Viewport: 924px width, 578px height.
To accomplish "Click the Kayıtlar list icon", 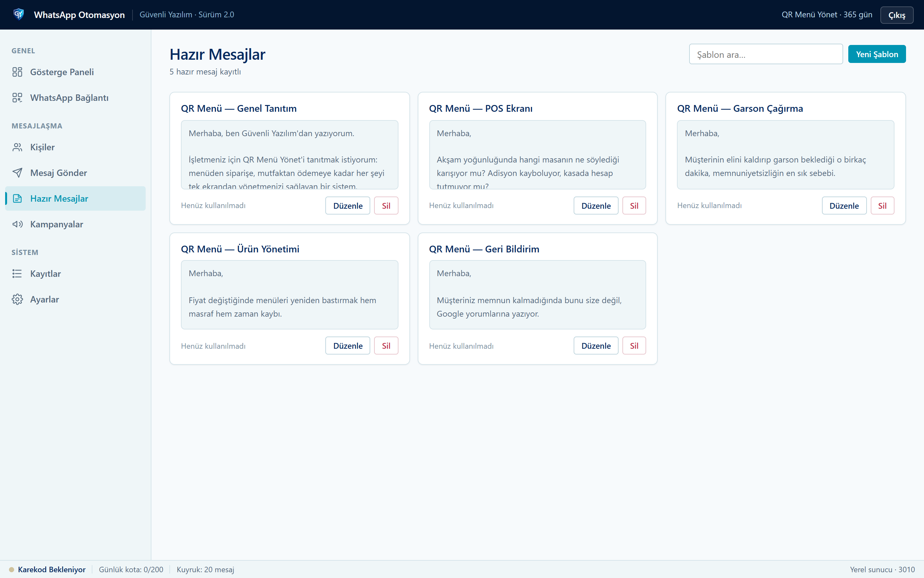I will pos(17,274).
